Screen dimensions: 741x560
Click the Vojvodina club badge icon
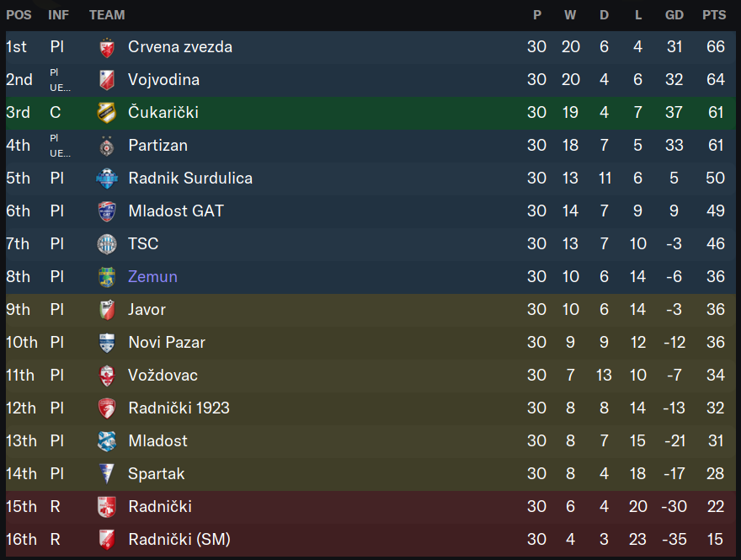point(107,80)
